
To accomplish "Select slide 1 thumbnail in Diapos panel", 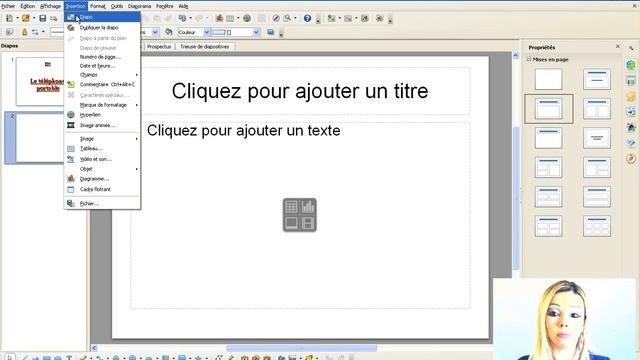I will click(40, 81).
